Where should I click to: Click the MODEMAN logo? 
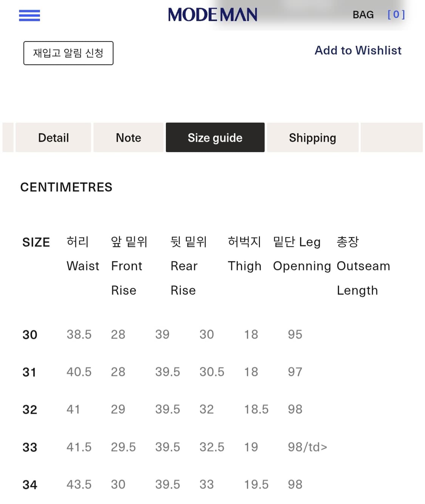pos(212,15)
